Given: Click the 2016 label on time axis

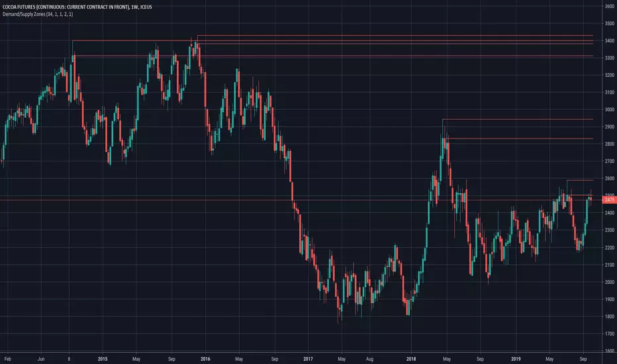Looking at the screenshot, I should (x=205, y=359).
